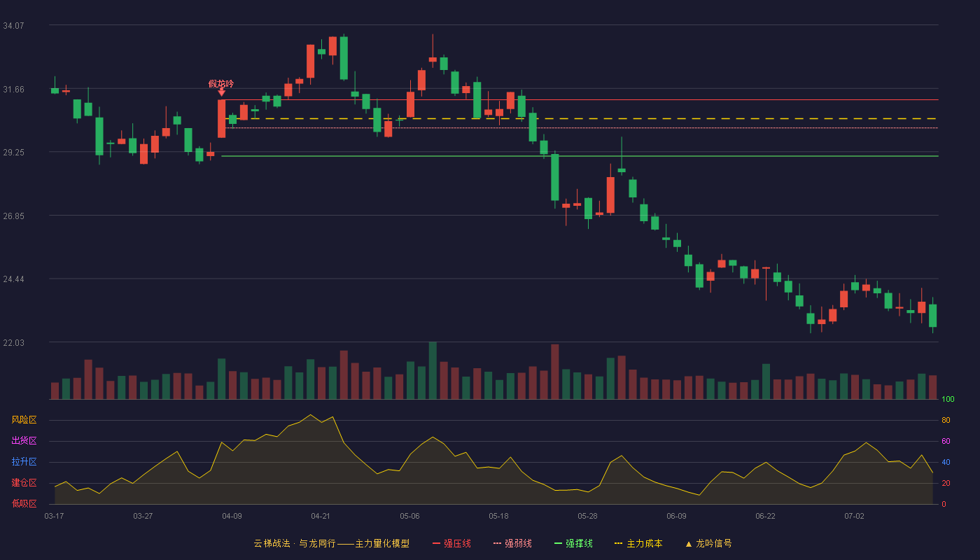
Task: Click the 云梯战法 主力量化模型 title text
Action: click(331, 544)
